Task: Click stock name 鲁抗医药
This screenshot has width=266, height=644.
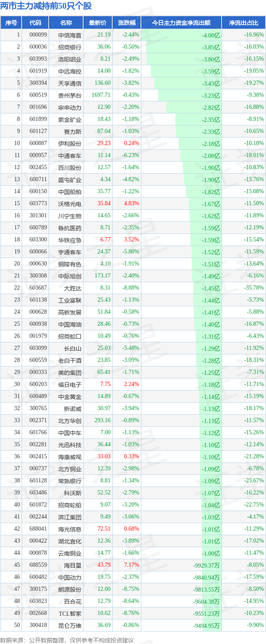Action: [70, 228]
